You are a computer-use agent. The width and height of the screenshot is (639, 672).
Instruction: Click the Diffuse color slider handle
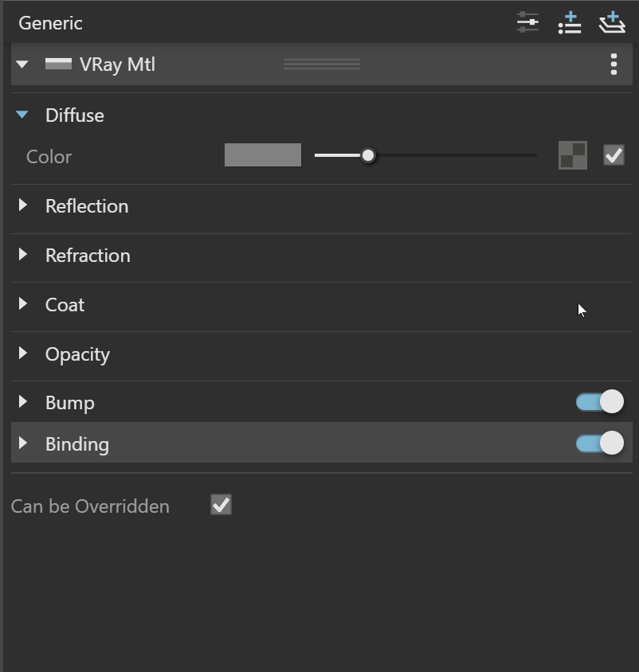367,155
